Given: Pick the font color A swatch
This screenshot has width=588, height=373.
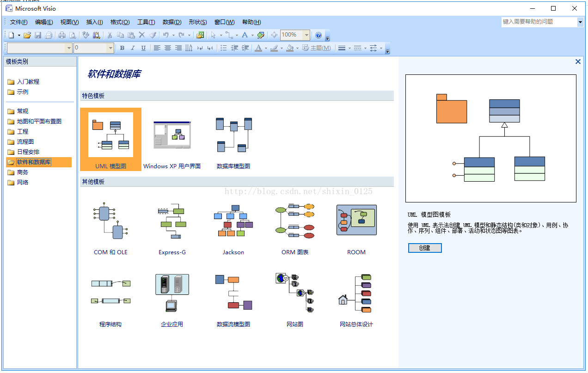Looking at the screenshot, I should click(x=258, y=48).
